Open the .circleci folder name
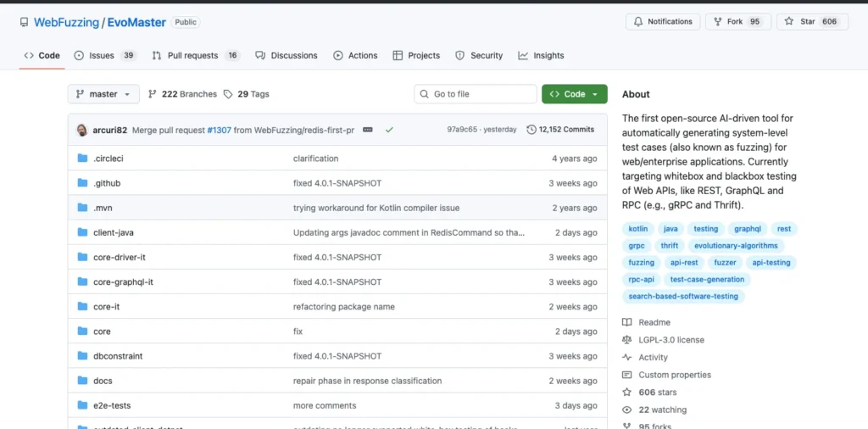 108,159
